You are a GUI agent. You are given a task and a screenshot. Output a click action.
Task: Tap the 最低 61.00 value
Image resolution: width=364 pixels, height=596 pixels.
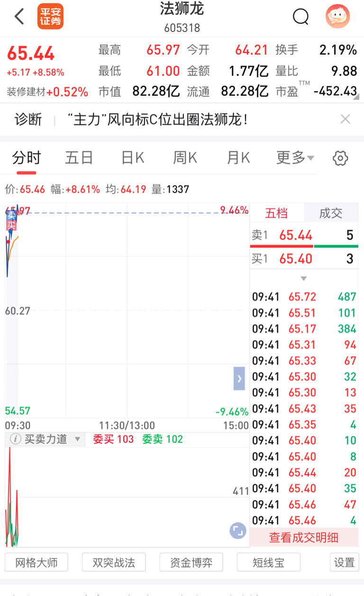163,71
